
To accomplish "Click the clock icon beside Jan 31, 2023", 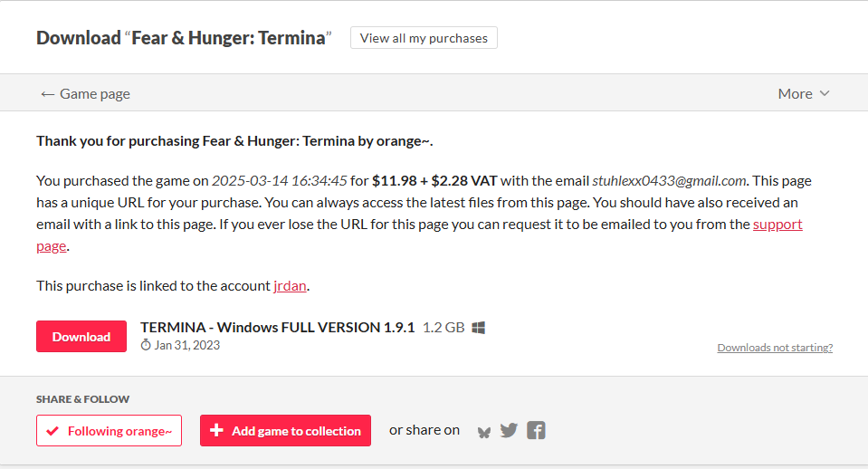I will coord(146,345).
